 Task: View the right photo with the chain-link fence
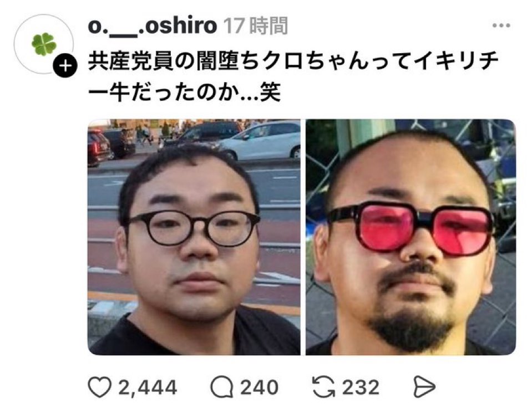(411, 237)
